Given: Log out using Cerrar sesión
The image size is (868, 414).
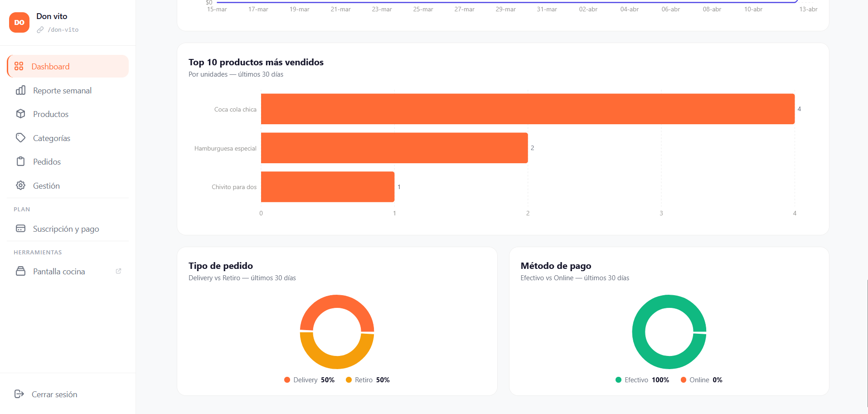Looking at the screenshot, I should coord(54,395).
